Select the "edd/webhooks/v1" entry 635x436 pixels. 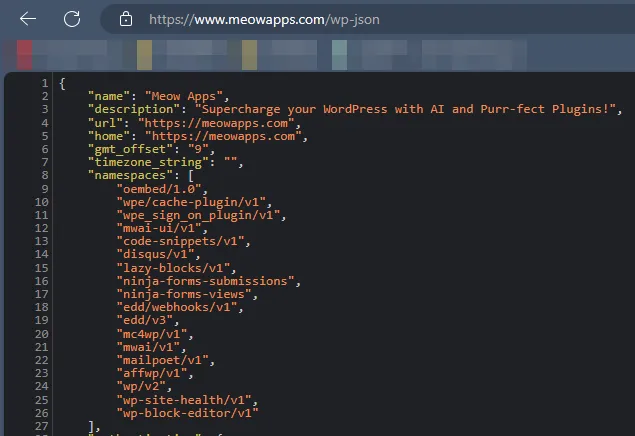[x=177, y=307]
